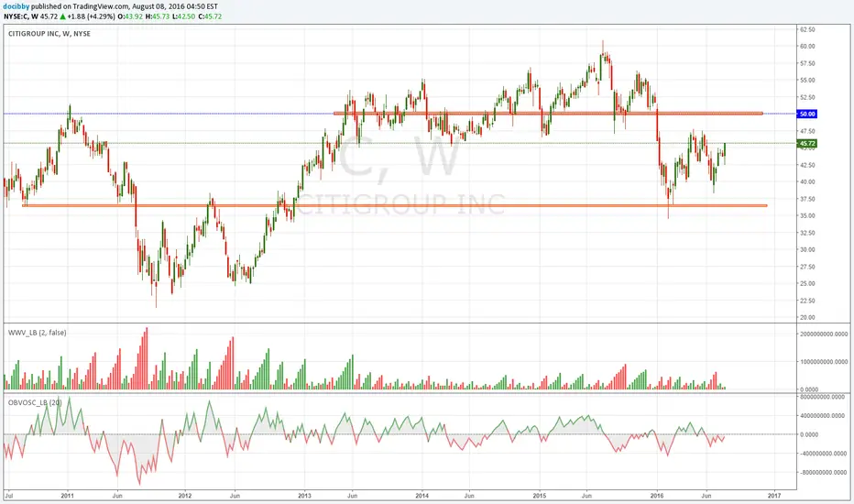Click the 25.00 price axis label
The height and width of the screenshot is (504, 854).
807,283
